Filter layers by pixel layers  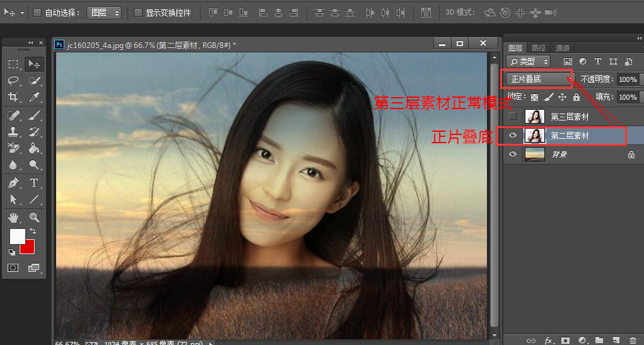pyautogui.click(x=568, y=62)
